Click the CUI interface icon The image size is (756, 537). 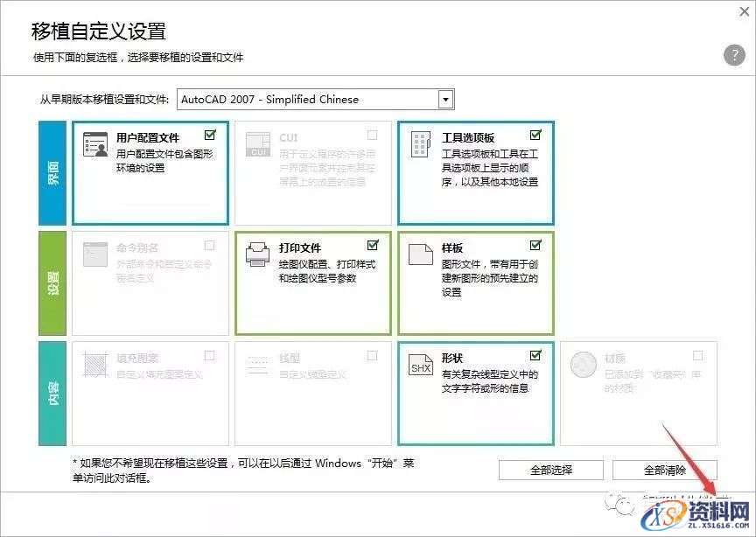[x=258, y=143]
